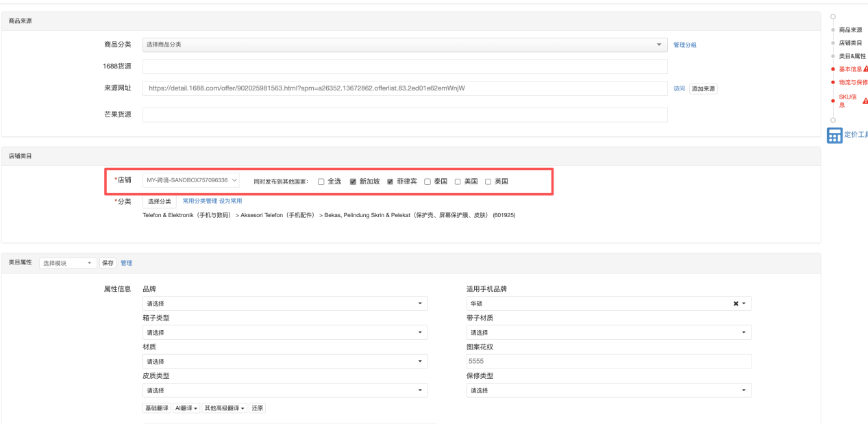868x424 pixels.
Task: Click the 基本信息 red warning icon
Action: [865, 69]
